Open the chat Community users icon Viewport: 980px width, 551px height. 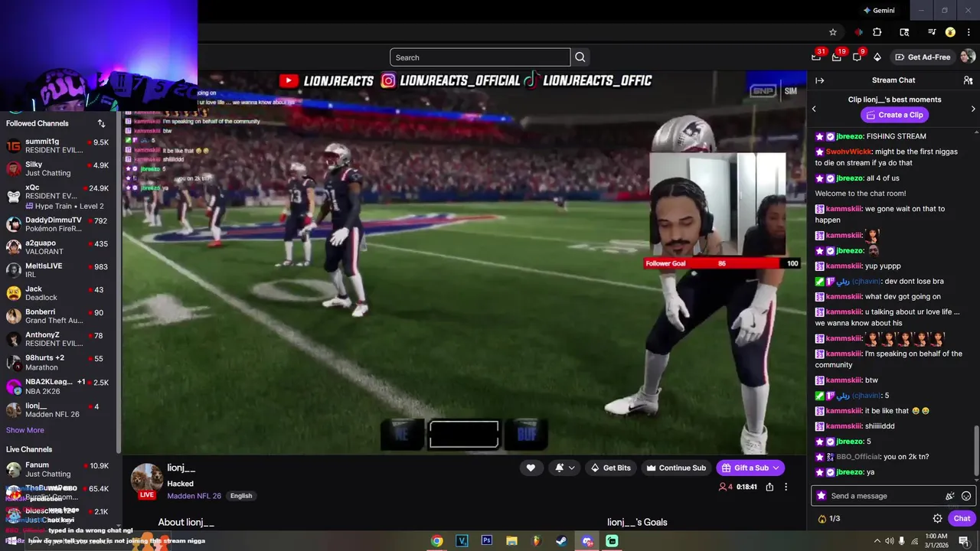pos(968,80)
